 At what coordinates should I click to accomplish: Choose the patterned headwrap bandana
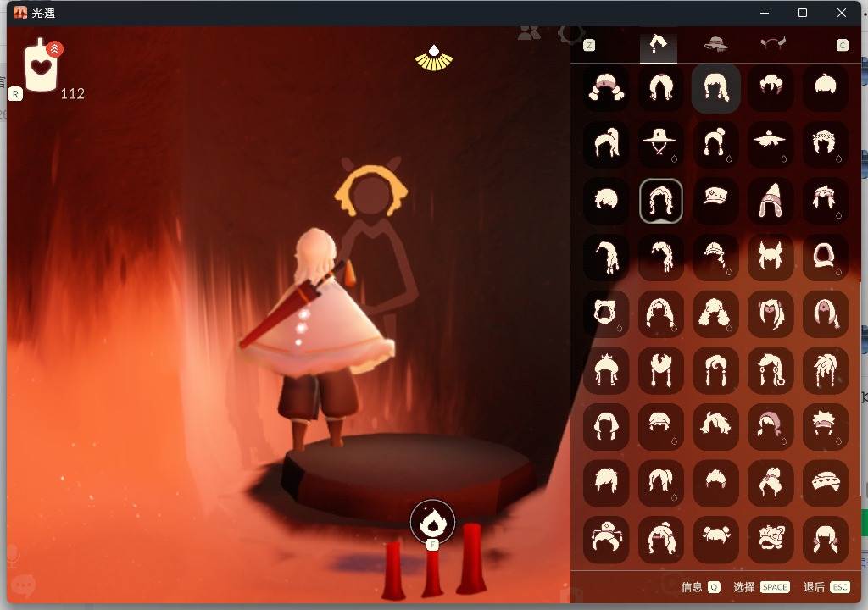(x=825, y=483)
